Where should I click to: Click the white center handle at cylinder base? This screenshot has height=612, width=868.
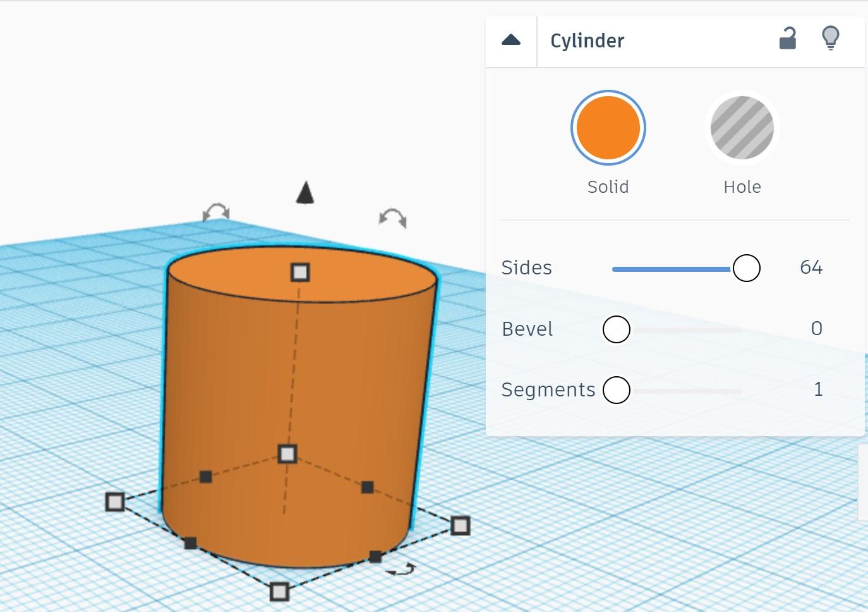pyautogui.click(x=287, y=454)
